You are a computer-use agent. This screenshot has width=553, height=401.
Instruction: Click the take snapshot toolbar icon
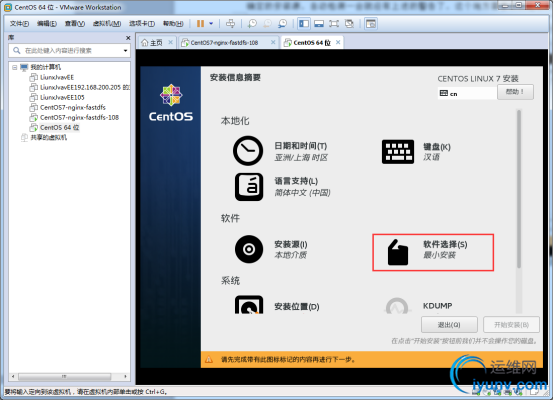(252, 24)
